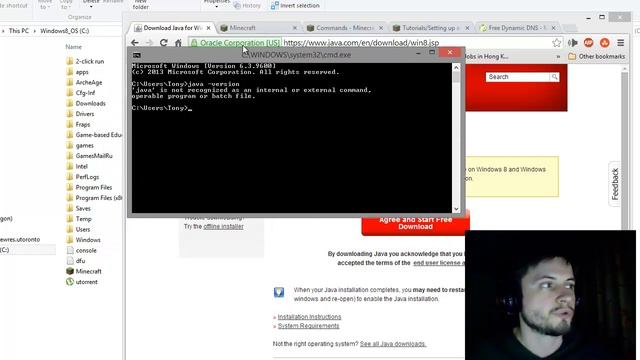Bookmark this page with the star
The width and height of the screenshot is (640, 360).
tap(556, 42)
